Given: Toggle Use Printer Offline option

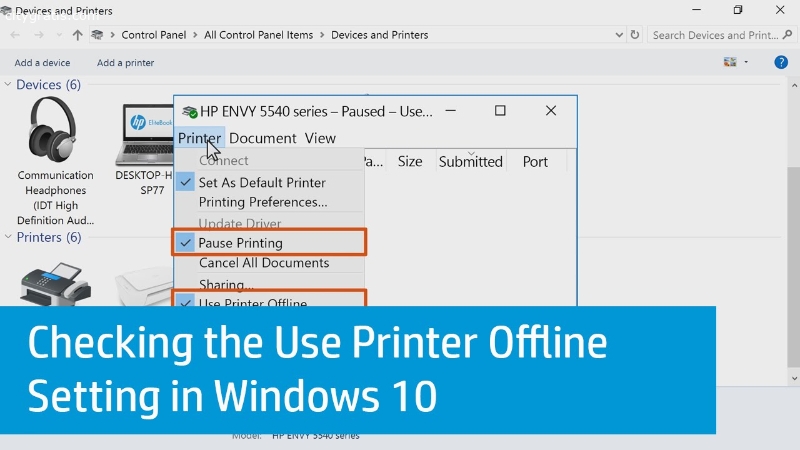Looking at the screenshot, I should [x=269, y=302].
